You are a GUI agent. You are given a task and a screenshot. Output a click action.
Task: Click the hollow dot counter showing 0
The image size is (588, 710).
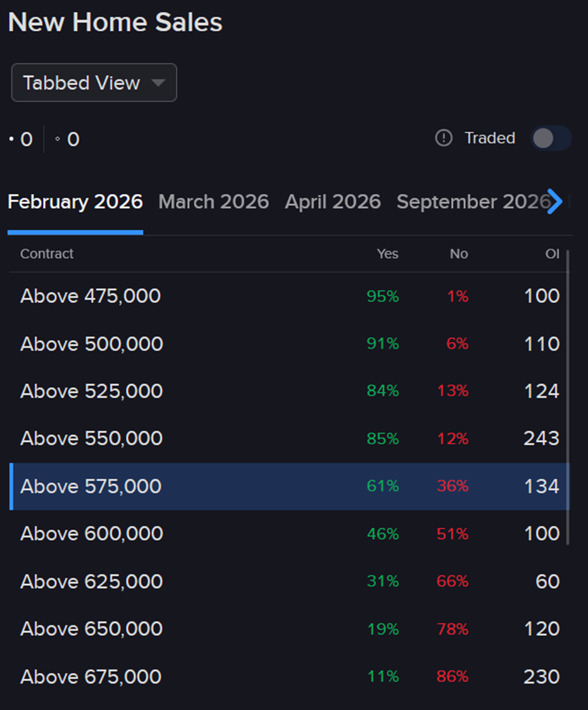(x=67, y=139)
